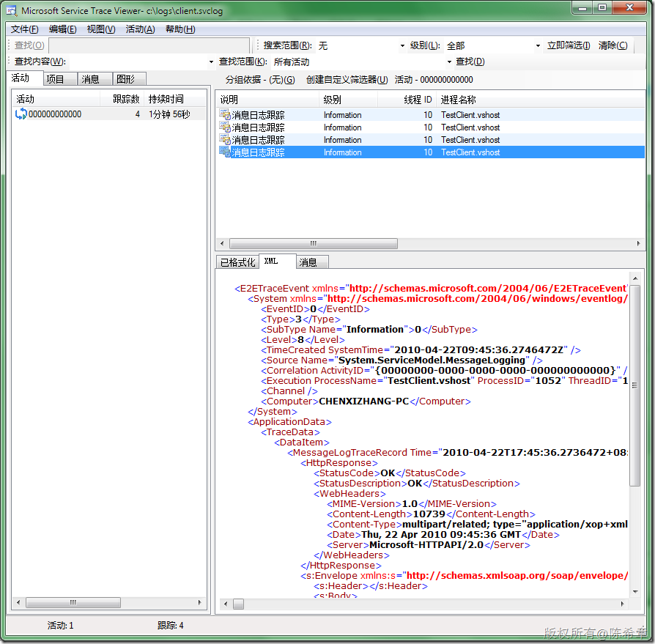Sort by the 线程 ID column header
The height and width of the screenshot is (644, 655).
407,100
